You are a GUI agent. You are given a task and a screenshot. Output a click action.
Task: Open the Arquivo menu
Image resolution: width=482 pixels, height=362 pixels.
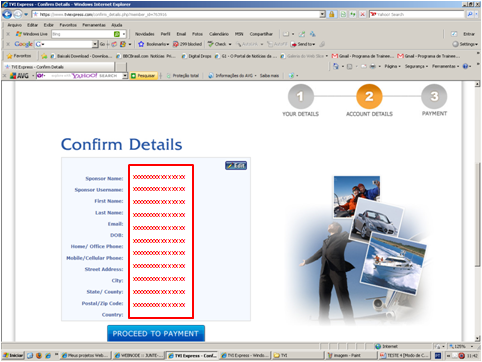[14, 25]
